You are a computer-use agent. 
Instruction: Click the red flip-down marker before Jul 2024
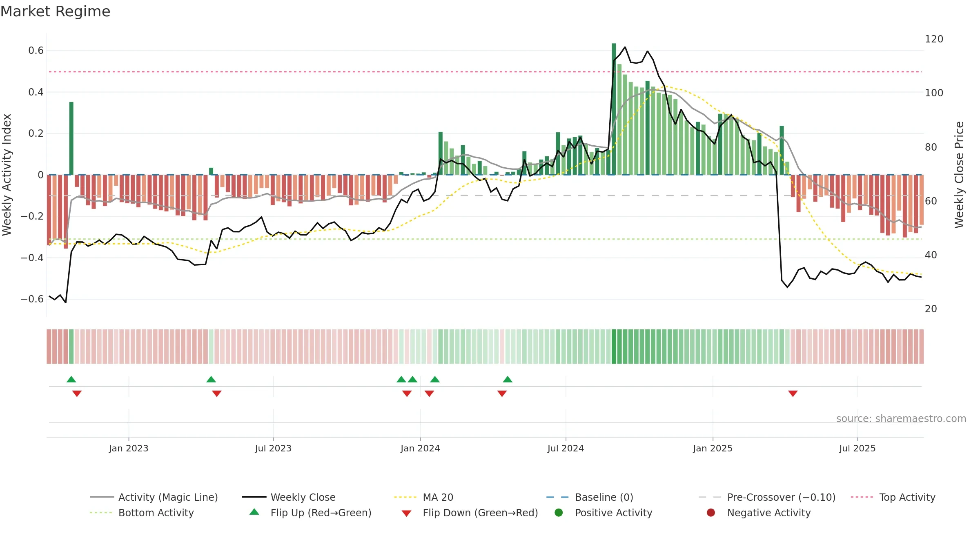tap(502, 393)
